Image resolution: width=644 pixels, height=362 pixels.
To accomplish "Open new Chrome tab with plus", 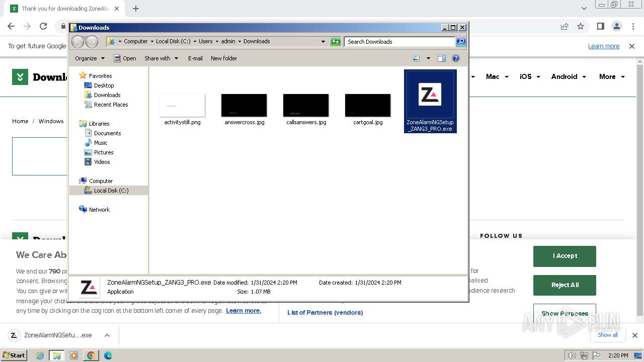I will [x=136, y=9].
